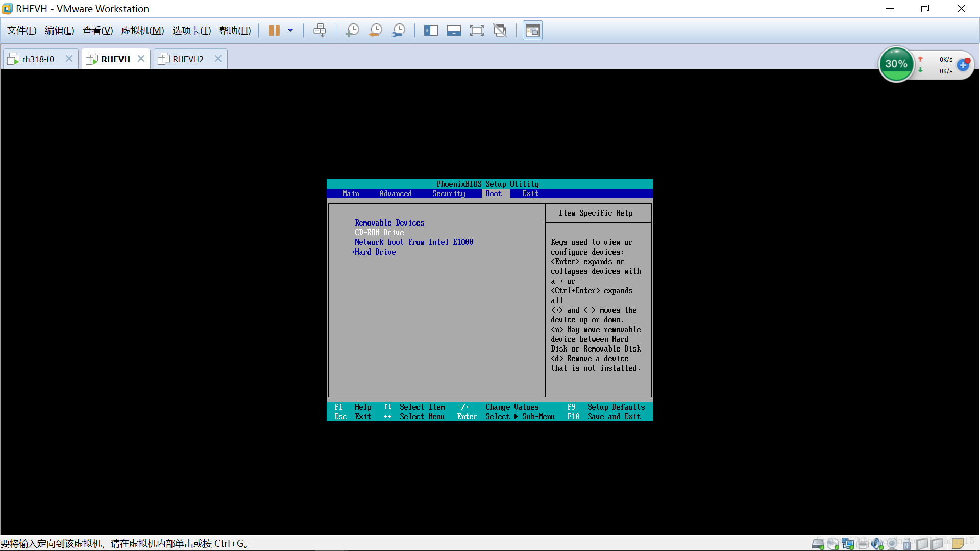The width and height of the screenshot is (980, 551).
Task: Click the message log note icon
Action: 958,543
